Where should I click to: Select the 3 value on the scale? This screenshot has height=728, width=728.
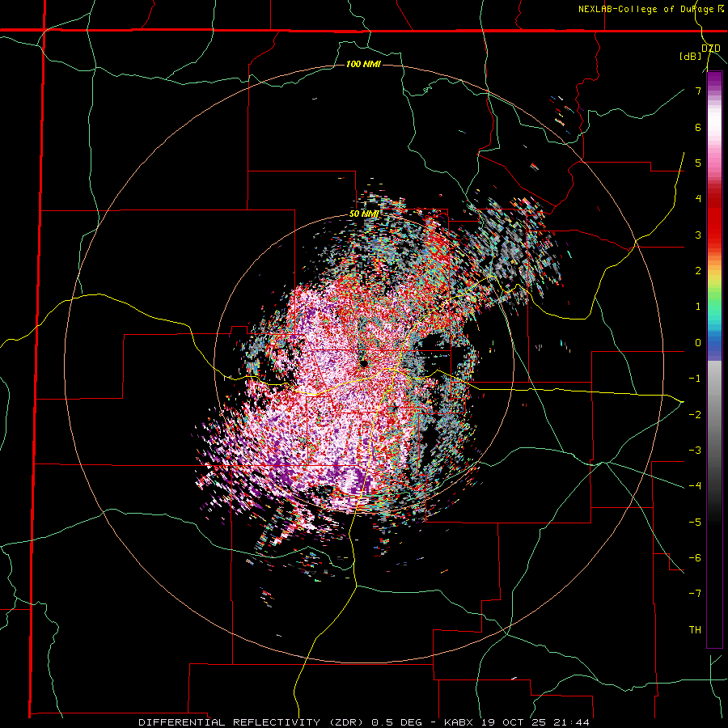(x=698, y=235)
